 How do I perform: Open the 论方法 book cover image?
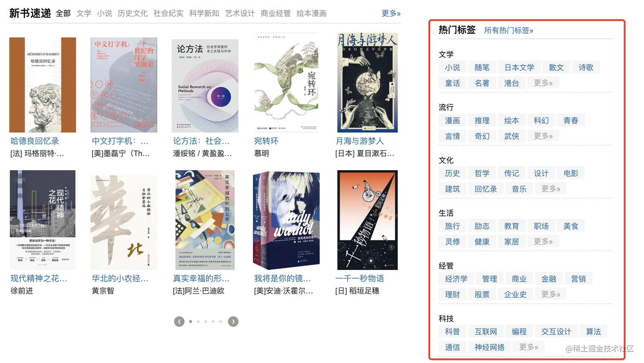click(x=205, y=86)
